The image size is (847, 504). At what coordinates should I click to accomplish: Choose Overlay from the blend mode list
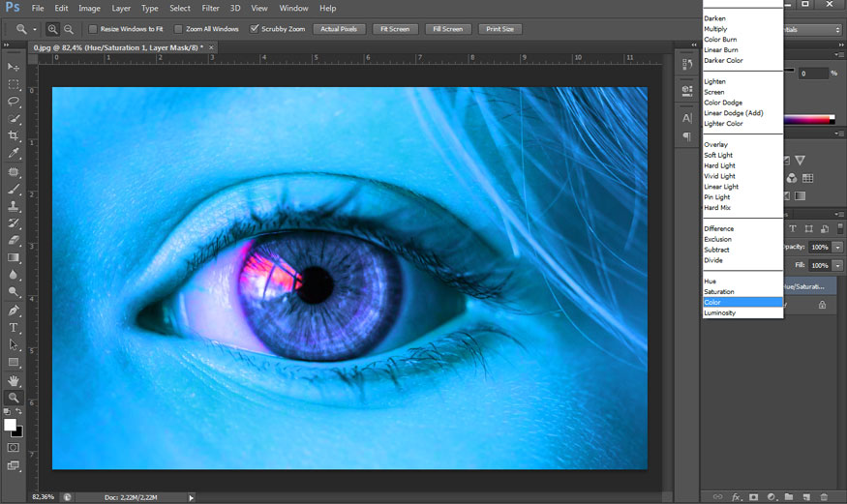click(x=716, y=145)
